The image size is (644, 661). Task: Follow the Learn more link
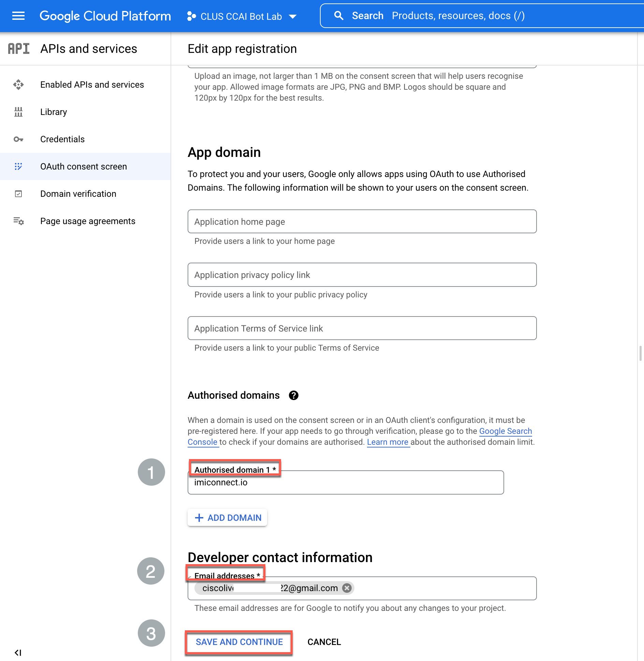click(x=388, y=442)
